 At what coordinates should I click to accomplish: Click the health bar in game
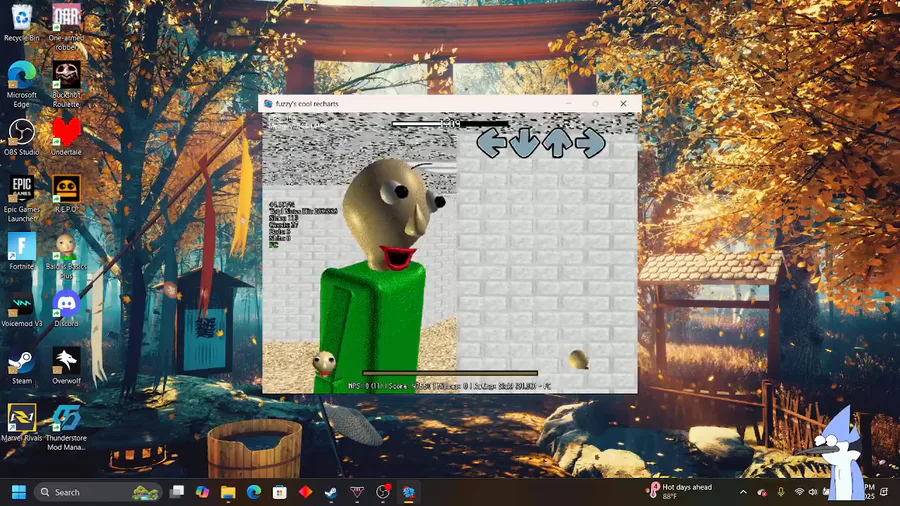(x=450, y=373)
